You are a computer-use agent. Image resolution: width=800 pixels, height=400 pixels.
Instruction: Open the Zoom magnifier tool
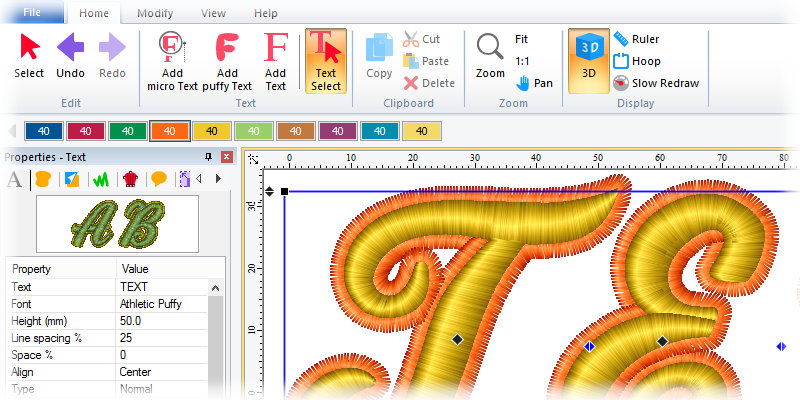[x=490, y=55]
